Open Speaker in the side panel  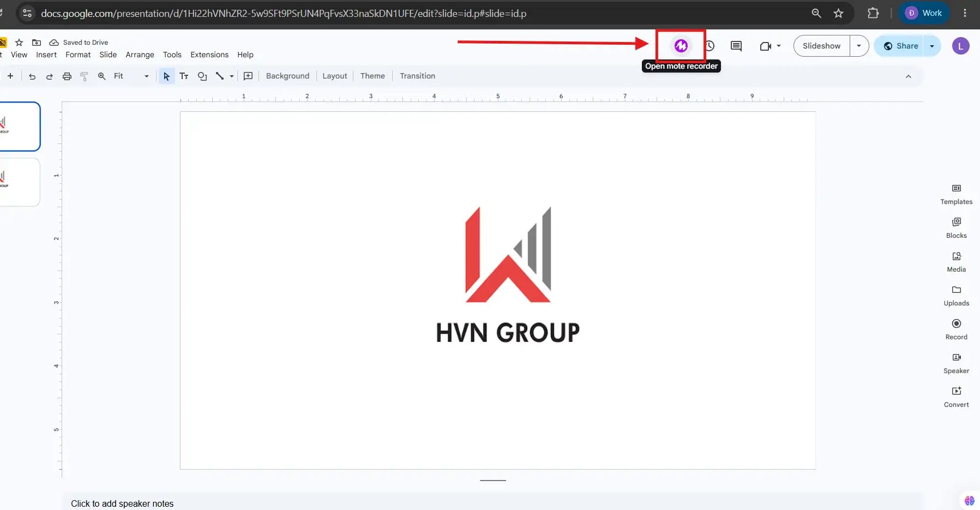point(957,364)
